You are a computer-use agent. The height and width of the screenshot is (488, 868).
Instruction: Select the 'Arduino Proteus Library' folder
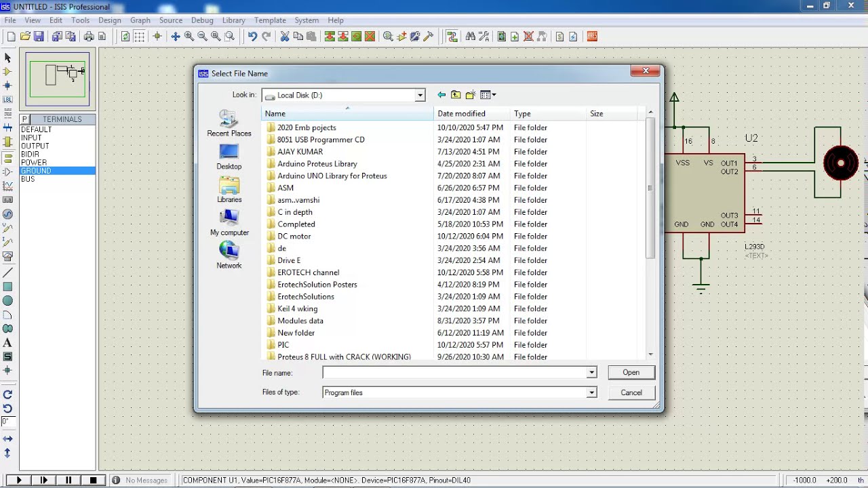pyautogui.click(x=317, y=163)
